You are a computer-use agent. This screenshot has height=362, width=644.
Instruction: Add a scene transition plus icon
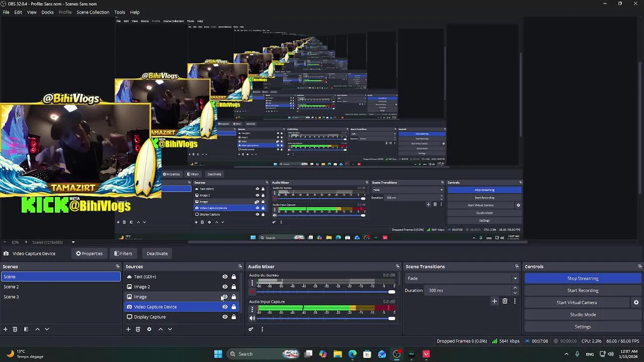(x=495, y=301)
